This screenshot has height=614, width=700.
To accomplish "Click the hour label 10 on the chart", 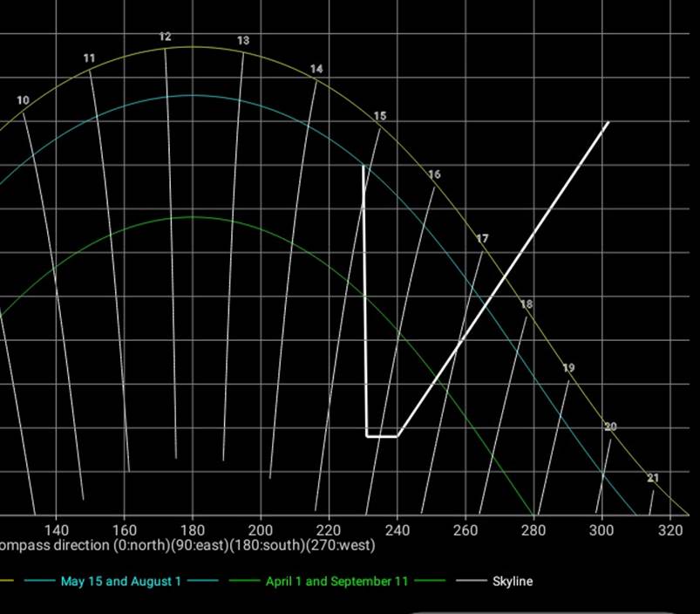I will 23,100.
